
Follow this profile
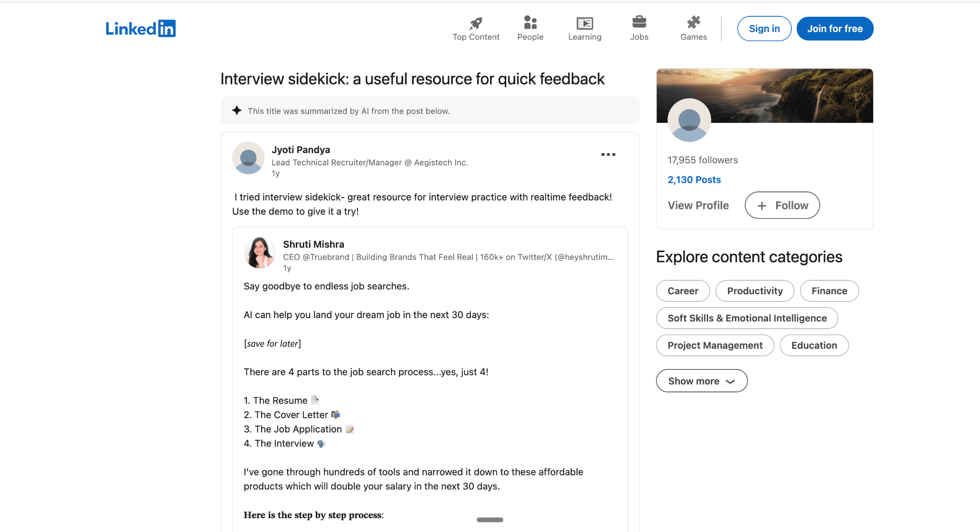pos(782,205)
